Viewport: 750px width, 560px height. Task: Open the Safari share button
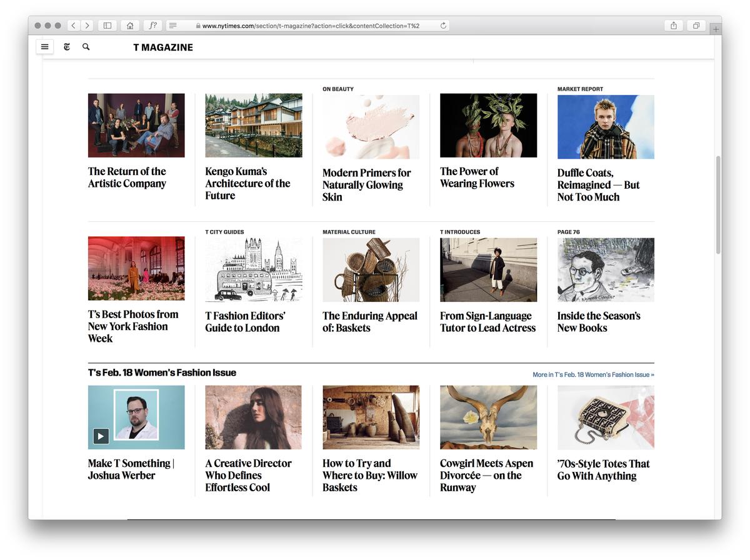click(674, 26)
